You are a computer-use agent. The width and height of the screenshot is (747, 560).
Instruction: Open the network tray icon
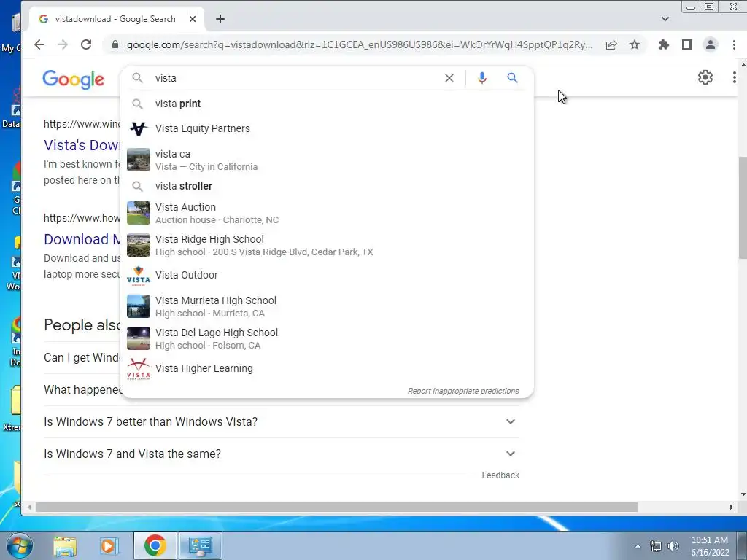pos(656,546)
